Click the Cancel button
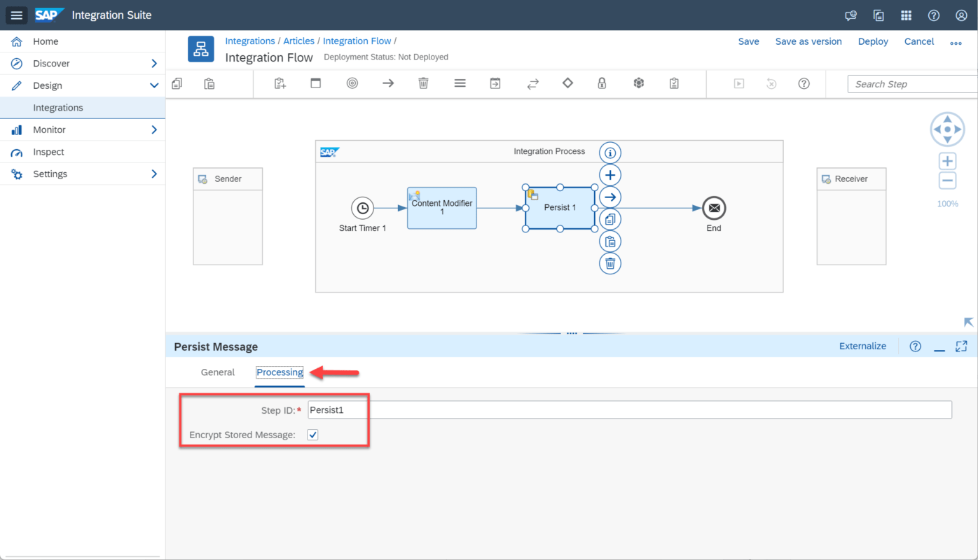The width and height of the screenshot is (978, 560). coord(919,41)
